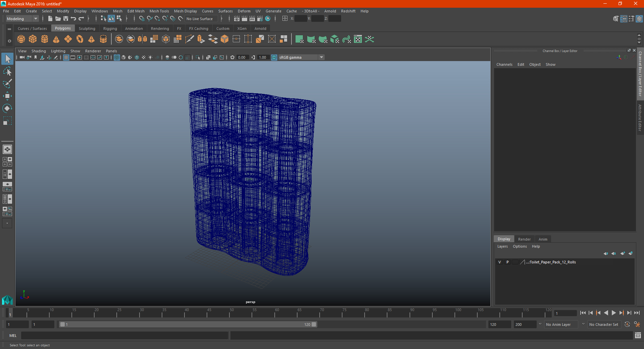Open animation preferences running-man icon
644x349 pixels.
637,325
